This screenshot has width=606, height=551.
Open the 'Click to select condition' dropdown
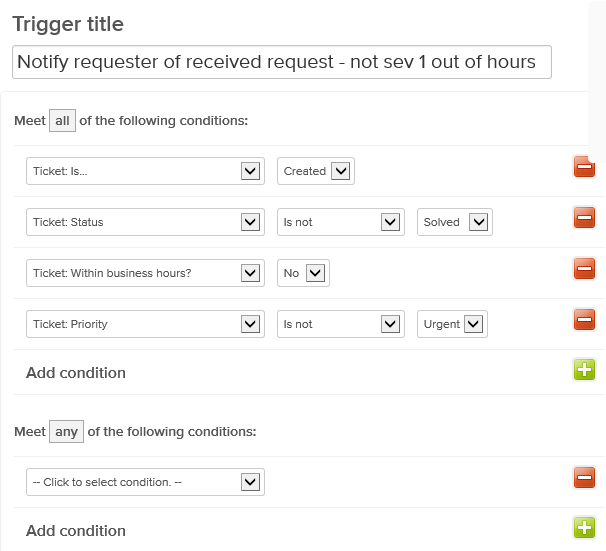pos(145,482)
